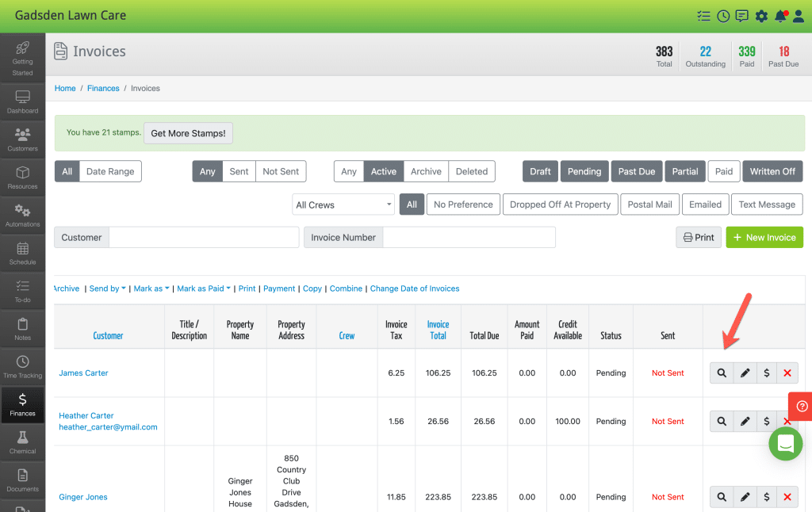This screenshot has height=512, width=812.
Task: Open the green chat widget bubble
Action: click(x=786, y=444)
